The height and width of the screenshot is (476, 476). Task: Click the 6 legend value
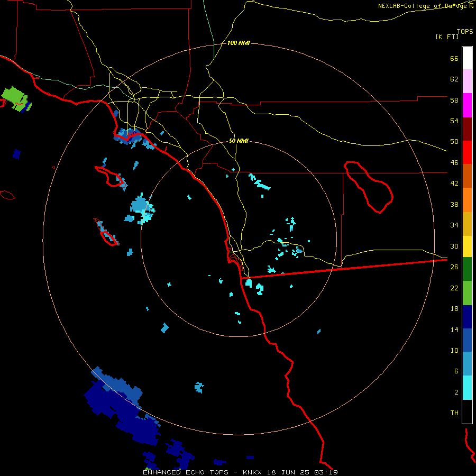coord(456,371)
